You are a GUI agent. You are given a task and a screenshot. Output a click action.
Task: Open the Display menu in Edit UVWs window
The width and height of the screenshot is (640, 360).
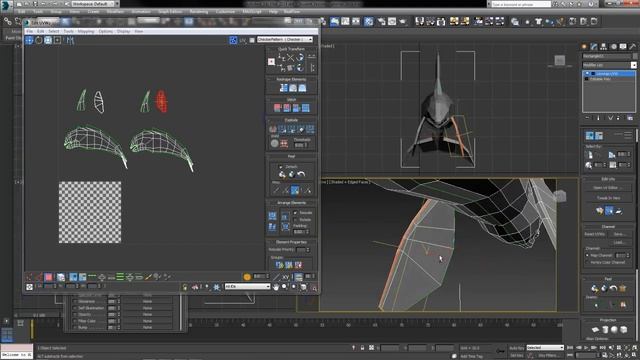click(123, 31)
